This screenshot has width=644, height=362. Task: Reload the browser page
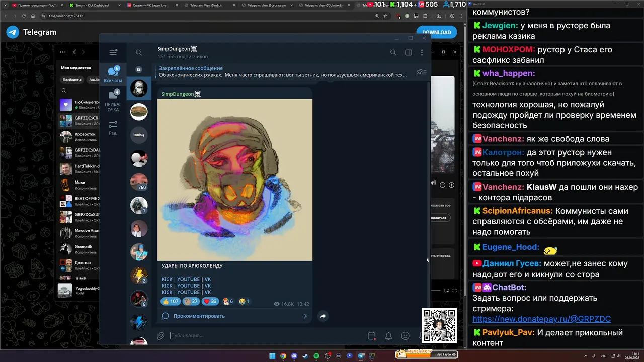point(24,16)
